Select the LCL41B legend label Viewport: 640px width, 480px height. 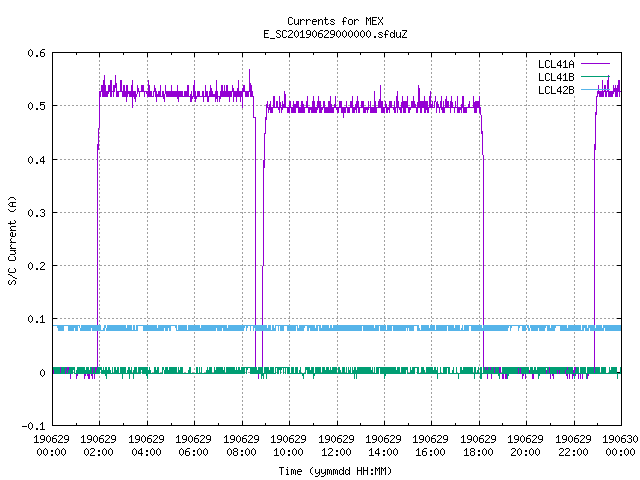click(556, 77)
